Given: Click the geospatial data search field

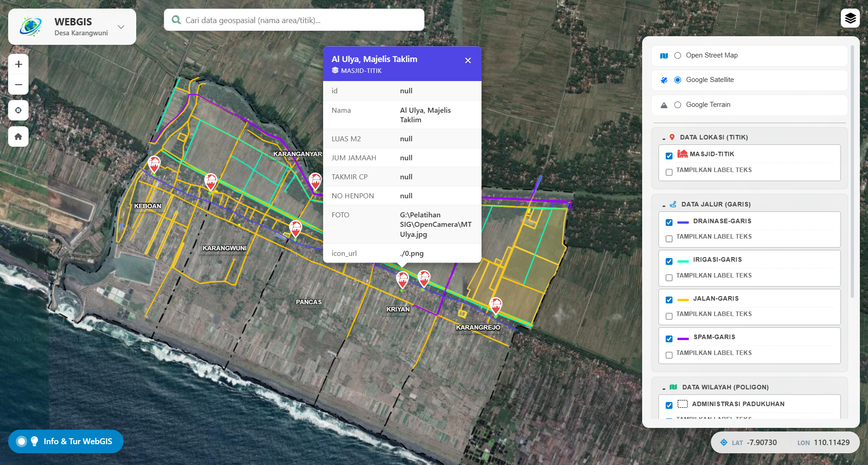Looking at the screenshot, I should [294, 20].
